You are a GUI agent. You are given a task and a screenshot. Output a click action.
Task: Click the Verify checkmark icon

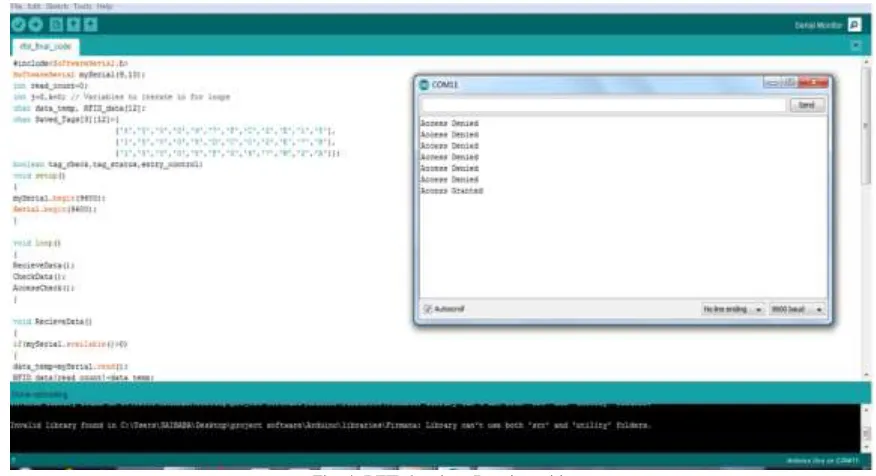pyautogui.click(x=18, y=25)
